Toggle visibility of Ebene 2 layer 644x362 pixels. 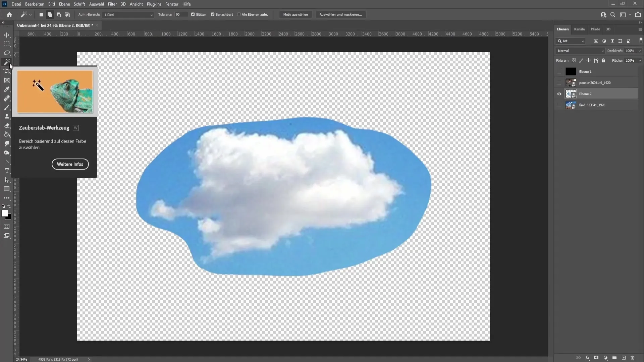click(x=559, y=94)
